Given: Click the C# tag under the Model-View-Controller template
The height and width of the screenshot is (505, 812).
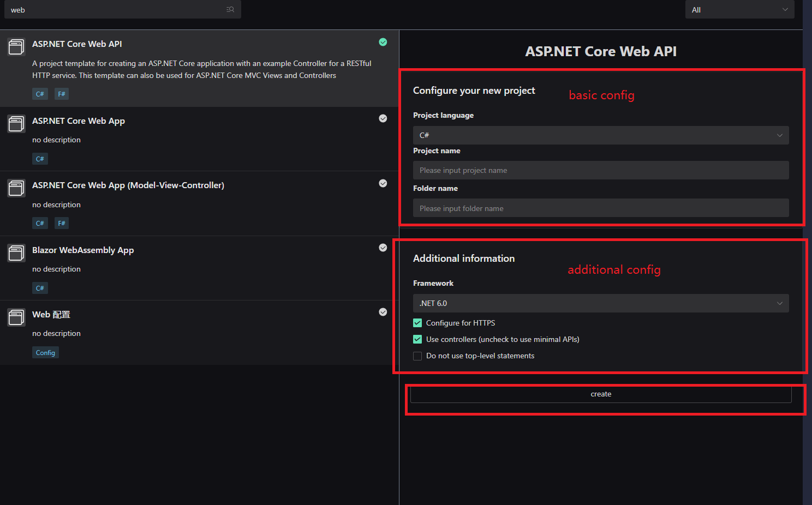Looking at the screenshot, I should click(x=40, y=223).
